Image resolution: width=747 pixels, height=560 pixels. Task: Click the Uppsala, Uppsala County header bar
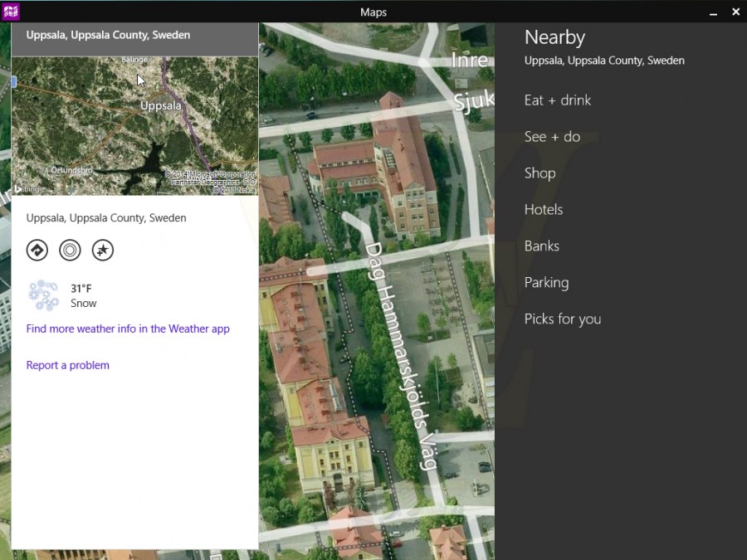(134, 40)
